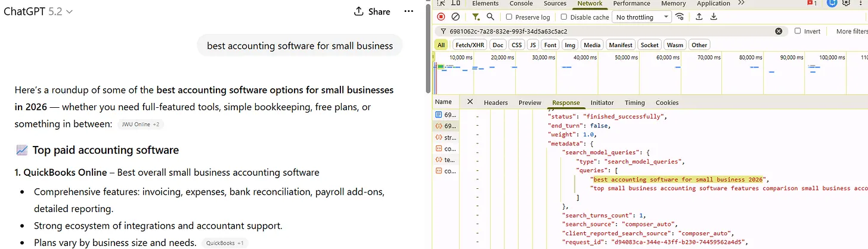Switch to the Console tab
The width and height of the screenshot is (868, 249).
point(521,4)
